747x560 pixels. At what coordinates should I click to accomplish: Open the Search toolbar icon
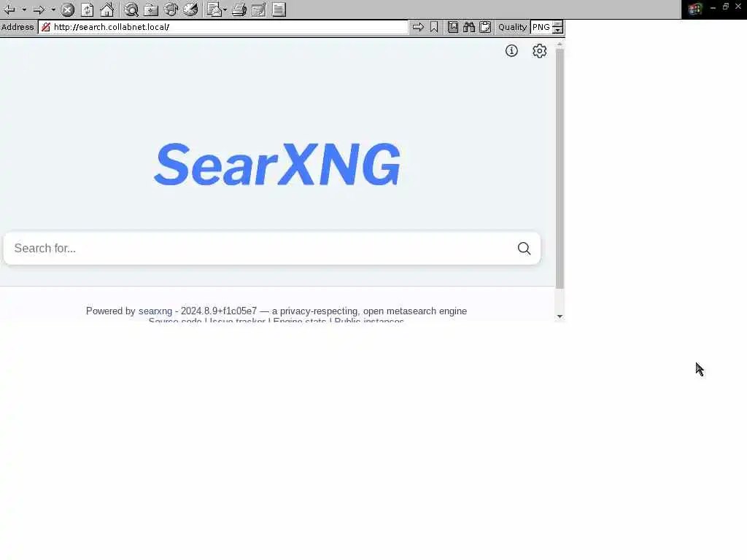pos(131,9)
